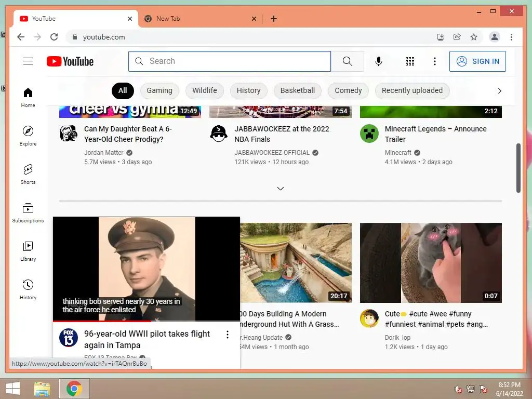
Task: Expand the section with the down chevron
Action: (x=280, y=189)
